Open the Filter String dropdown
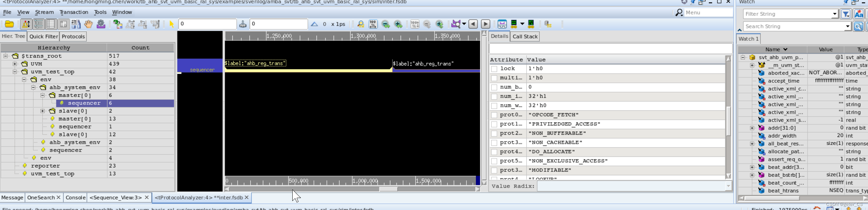The image size is (868, 210). click(834, 14)
